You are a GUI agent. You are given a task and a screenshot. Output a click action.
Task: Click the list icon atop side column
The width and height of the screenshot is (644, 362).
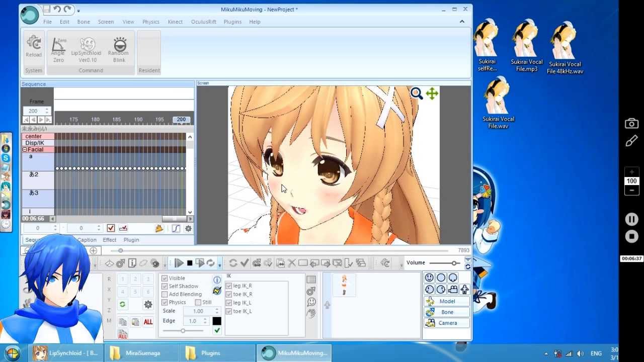[311, 280]
